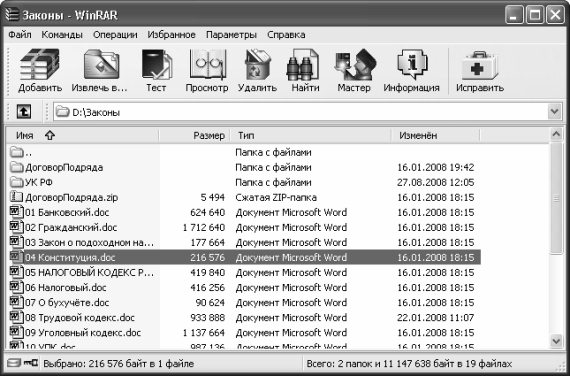This screenshot has width=570, height=376.
Task: Open the Команды menu
Action: pyautogui.click(x=62, y=35)
